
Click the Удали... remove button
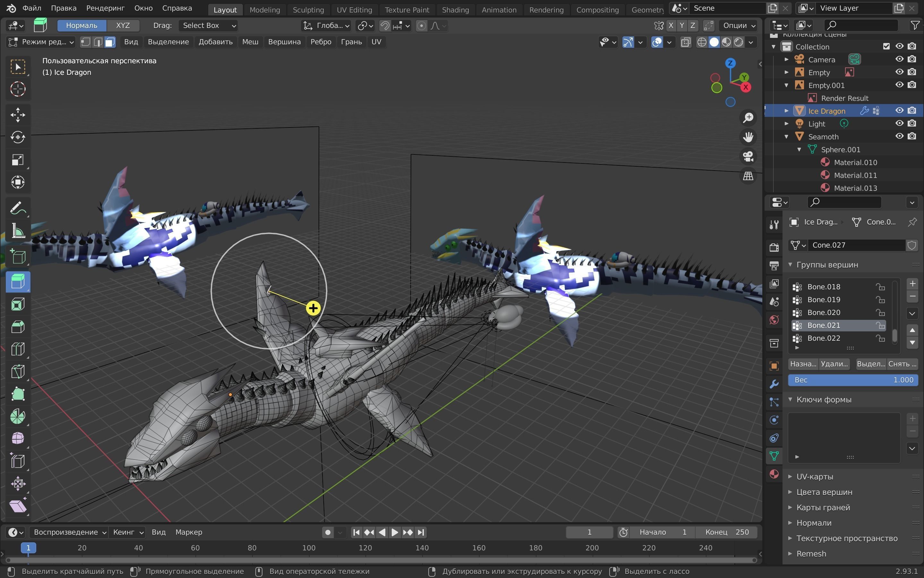834,364
